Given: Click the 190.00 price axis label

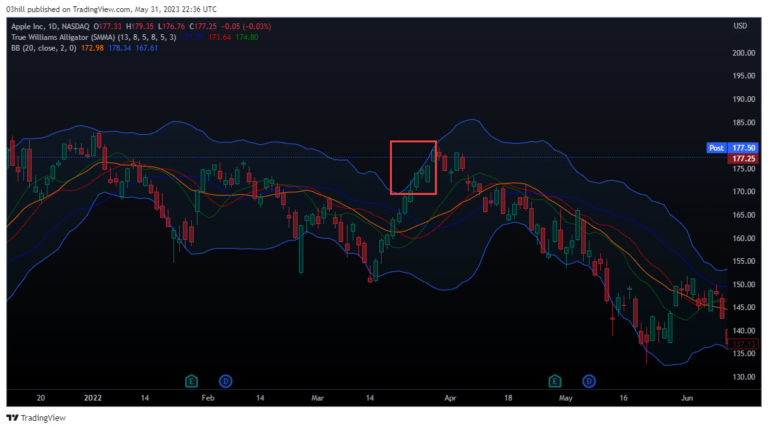Looking at the screenshot, I should [x=744, y=99].
